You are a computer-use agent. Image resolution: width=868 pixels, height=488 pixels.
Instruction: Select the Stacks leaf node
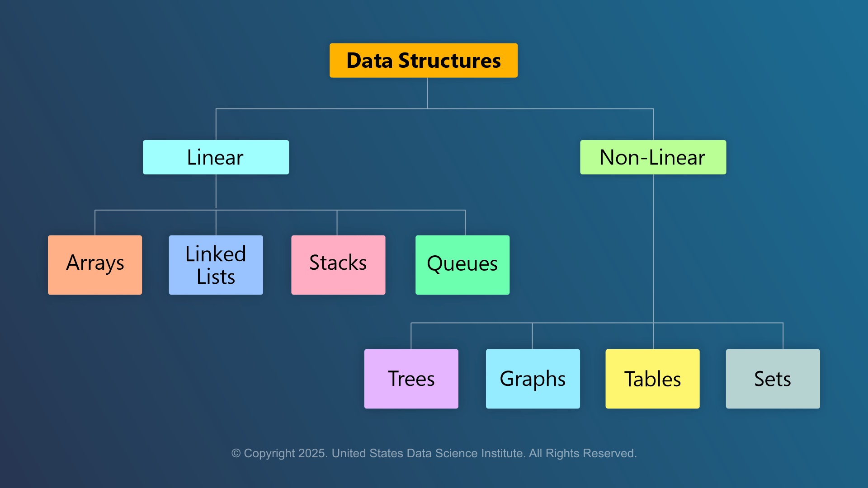[337, 262]
